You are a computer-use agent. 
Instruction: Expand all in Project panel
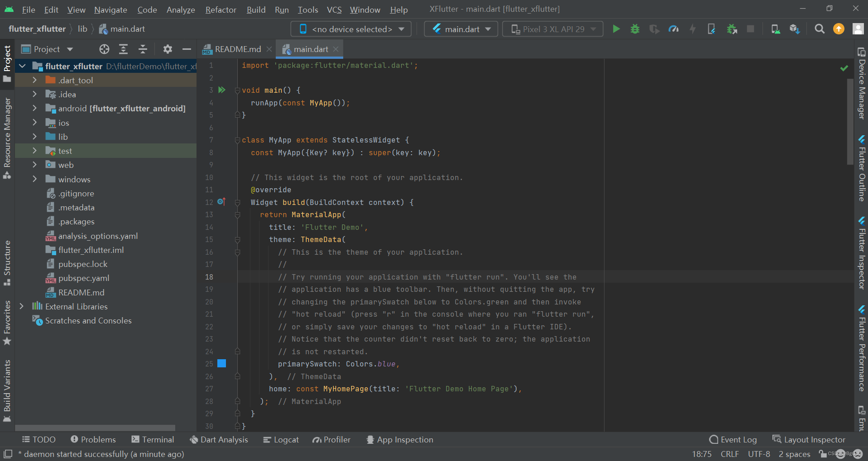tap(123, 49)
